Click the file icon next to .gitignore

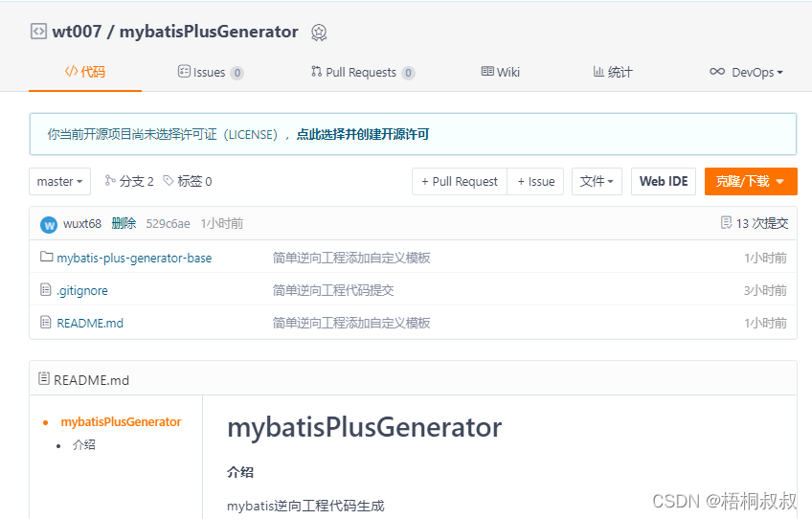pyautogui.click(x=46, y=289)
